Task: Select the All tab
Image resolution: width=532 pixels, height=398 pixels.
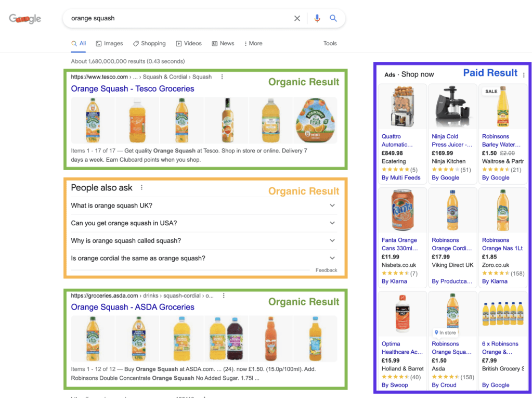Action: 79,43
